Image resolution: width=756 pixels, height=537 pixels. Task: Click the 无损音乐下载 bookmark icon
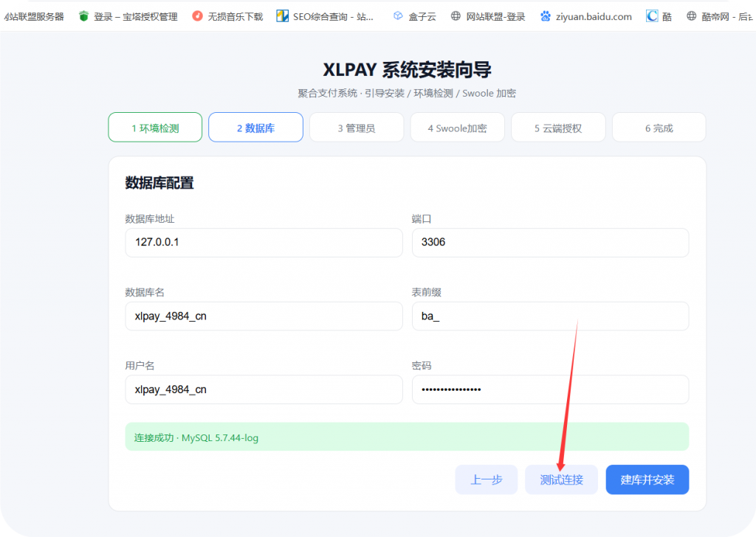[x=197, y=16]
